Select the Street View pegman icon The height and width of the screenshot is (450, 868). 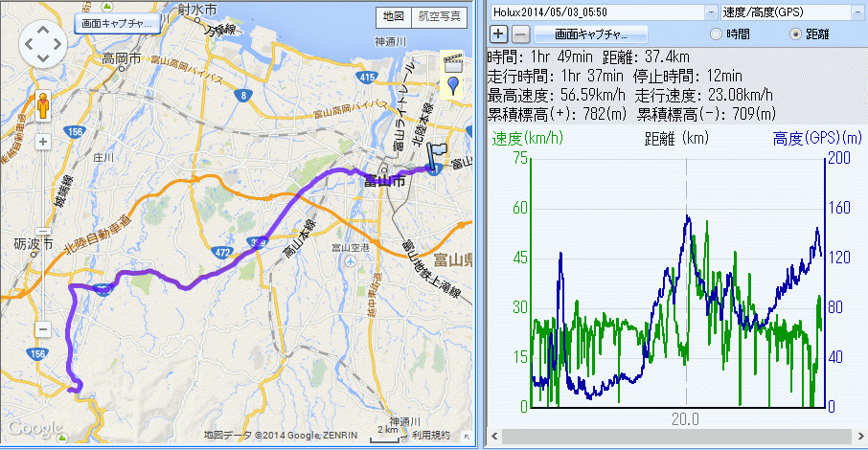[42, 104]
